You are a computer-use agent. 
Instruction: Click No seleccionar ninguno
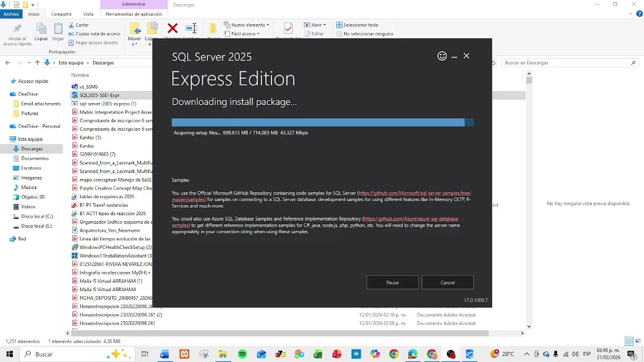coord(365,34)
